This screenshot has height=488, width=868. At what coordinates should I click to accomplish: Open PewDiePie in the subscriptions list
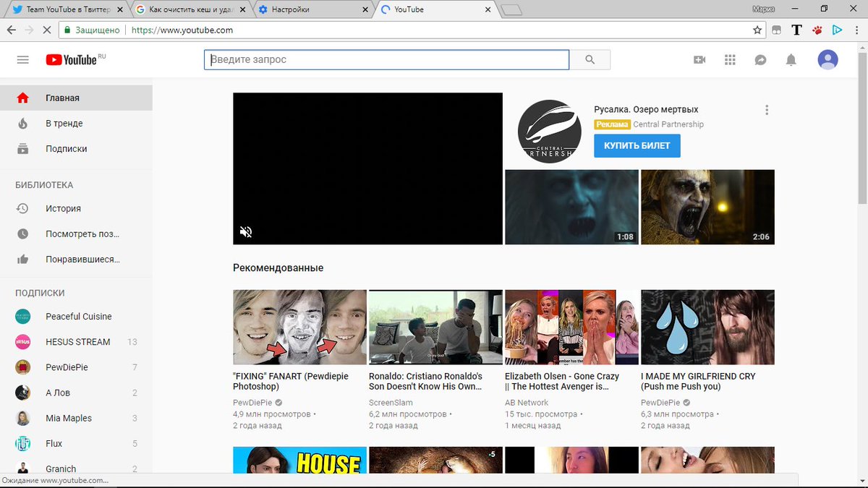click(76, 367)
